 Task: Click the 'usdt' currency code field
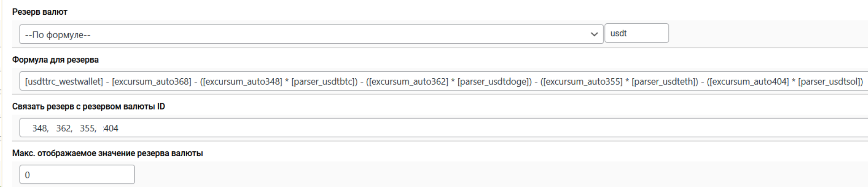click(x=636, y=34)
